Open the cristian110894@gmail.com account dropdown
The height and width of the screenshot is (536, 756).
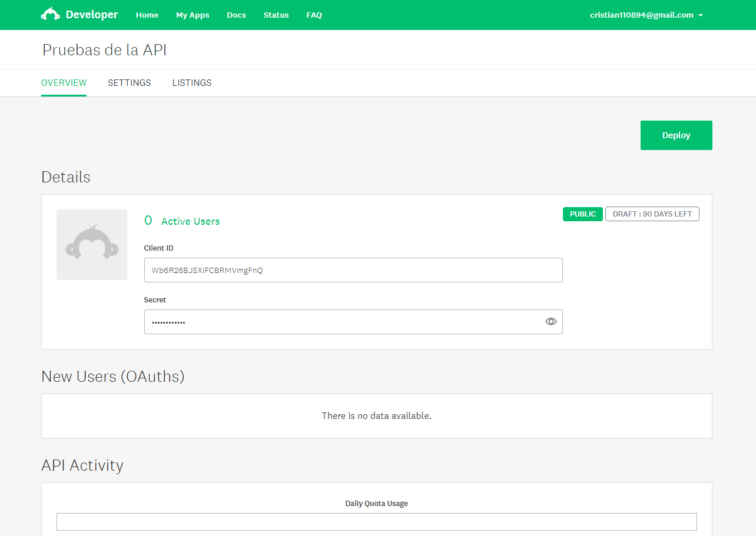coord(646,15)
